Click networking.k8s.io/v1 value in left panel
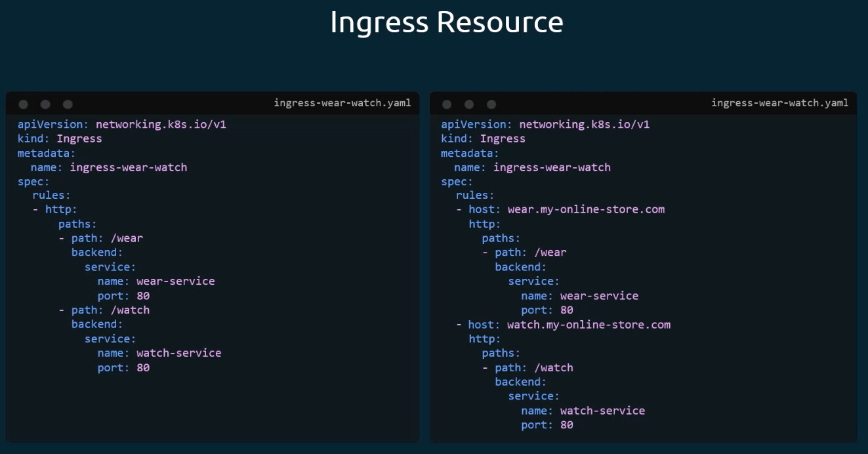868x454 pixels. point(161,124)
